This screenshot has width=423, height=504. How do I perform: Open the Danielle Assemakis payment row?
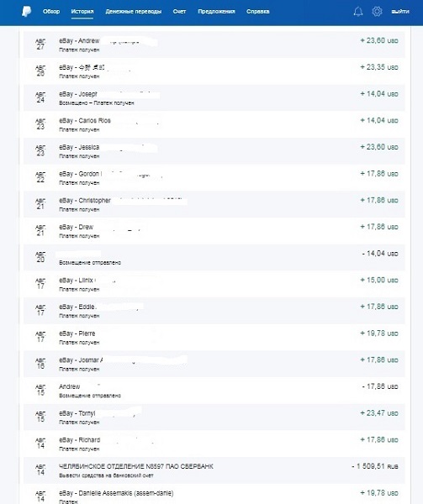pos(214,494)
